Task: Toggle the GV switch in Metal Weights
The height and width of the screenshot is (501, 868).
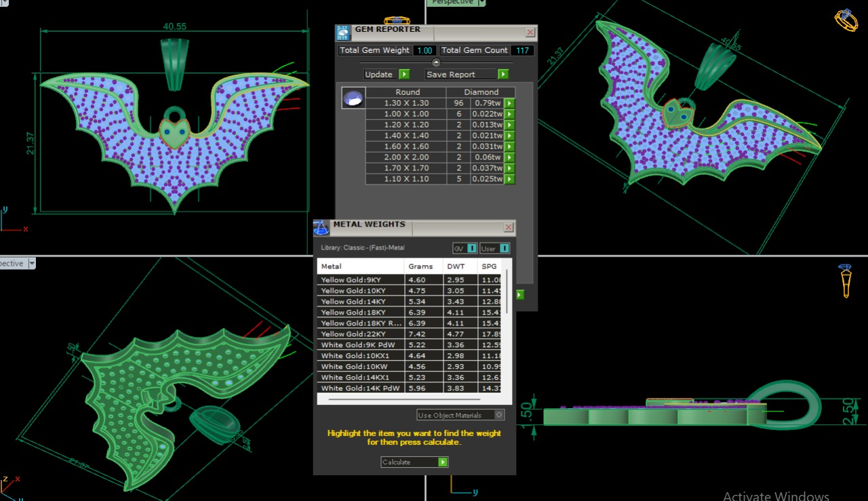Action: (x=472, y=248)
